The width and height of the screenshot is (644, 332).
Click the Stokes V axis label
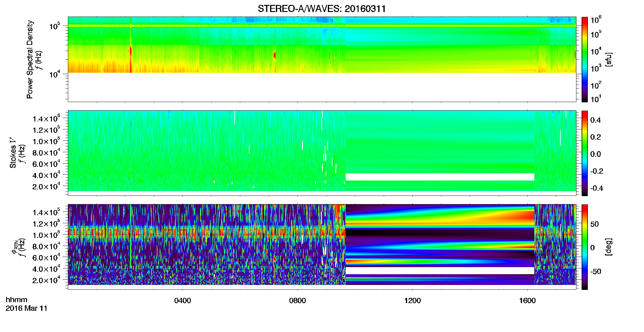13,153
